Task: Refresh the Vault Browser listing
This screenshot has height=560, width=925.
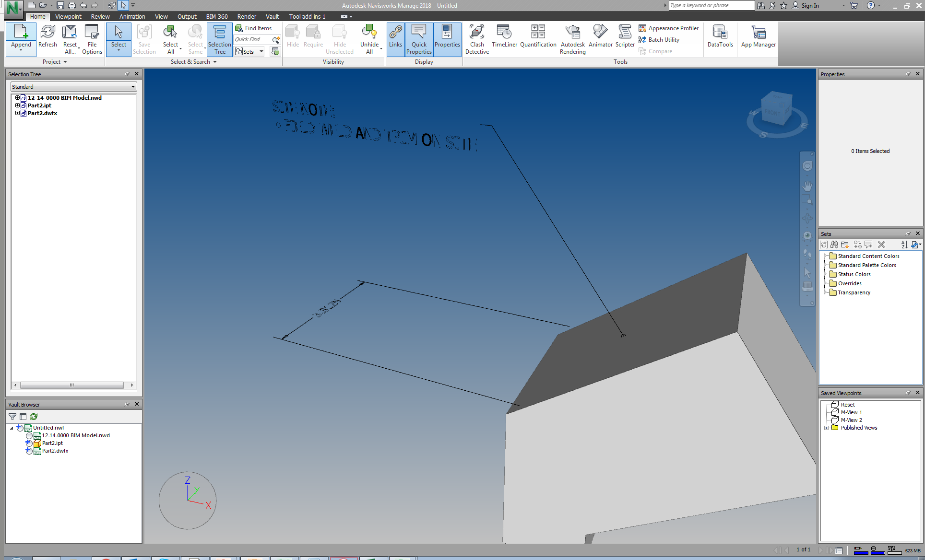Action: pos(33,417)
